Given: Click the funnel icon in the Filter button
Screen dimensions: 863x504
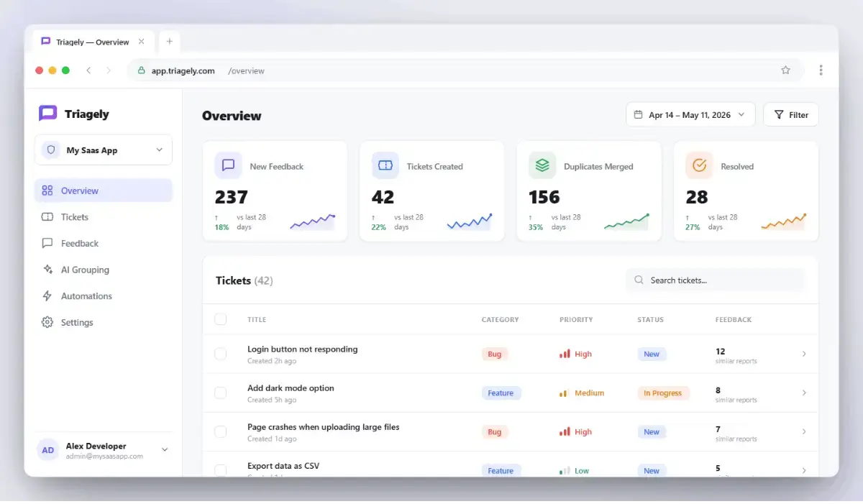Looking at the screenshot, I should pos(779,114).
